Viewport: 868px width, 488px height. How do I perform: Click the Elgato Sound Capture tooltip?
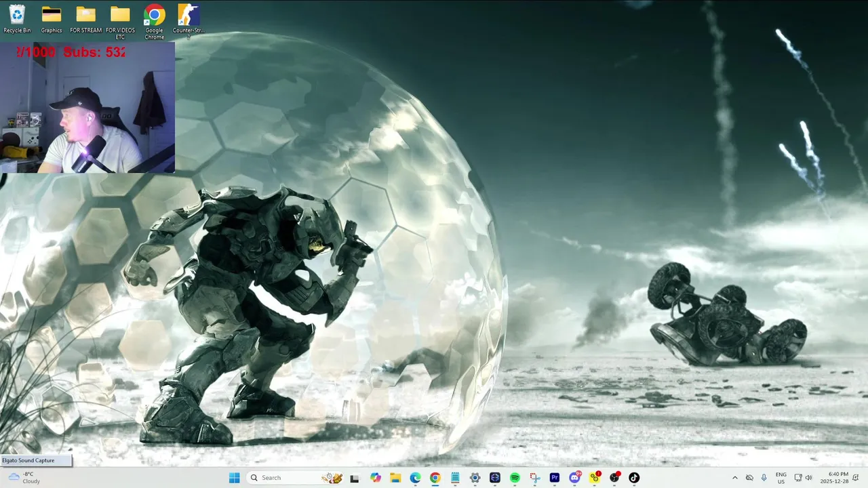36,461
